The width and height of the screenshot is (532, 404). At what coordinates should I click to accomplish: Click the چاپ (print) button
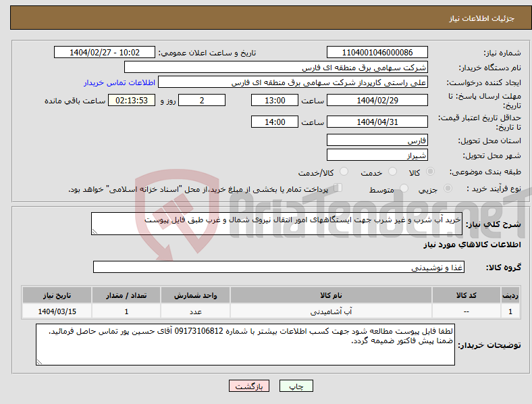296,386
